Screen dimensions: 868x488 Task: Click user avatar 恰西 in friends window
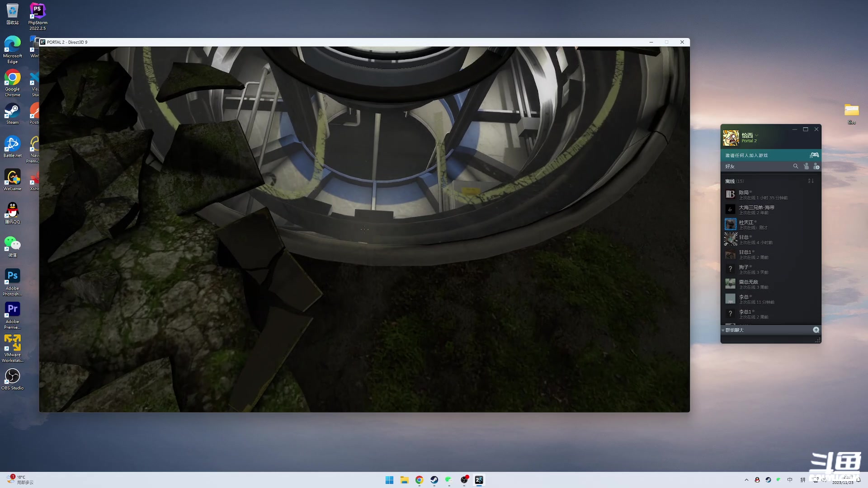pos(731,138)
